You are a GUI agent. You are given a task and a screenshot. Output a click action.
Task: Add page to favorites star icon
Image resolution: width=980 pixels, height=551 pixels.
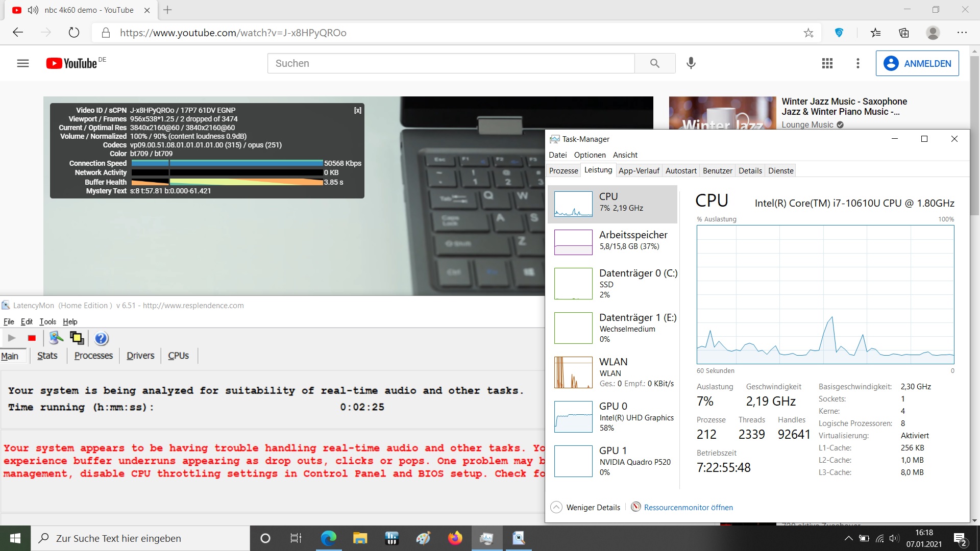tap(808, 33)
